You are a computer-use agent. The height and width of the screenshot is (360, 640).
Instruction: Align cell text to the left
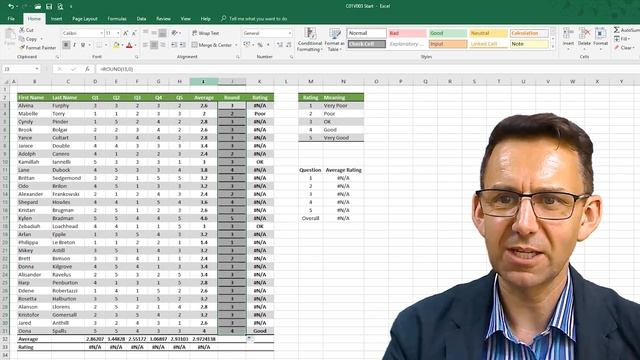146,45
